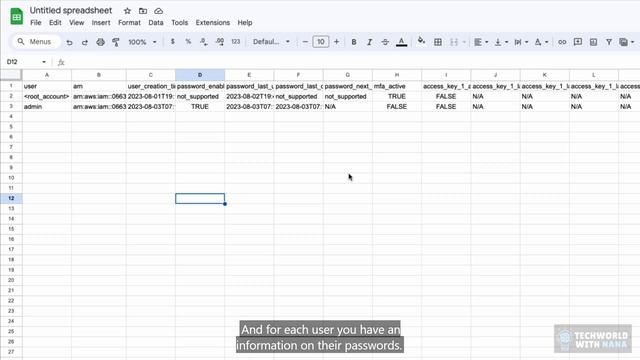Star the Untitled spreadsheet
640x360 pixels.
(x=127, y=11)
